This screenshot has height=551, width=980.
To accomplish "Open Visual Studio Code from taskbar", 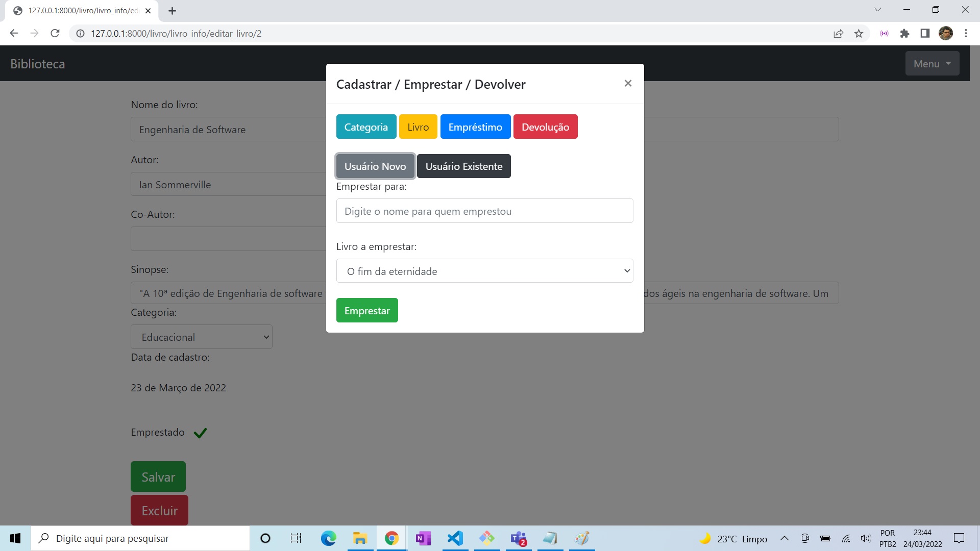I will (x=455, y=538).
